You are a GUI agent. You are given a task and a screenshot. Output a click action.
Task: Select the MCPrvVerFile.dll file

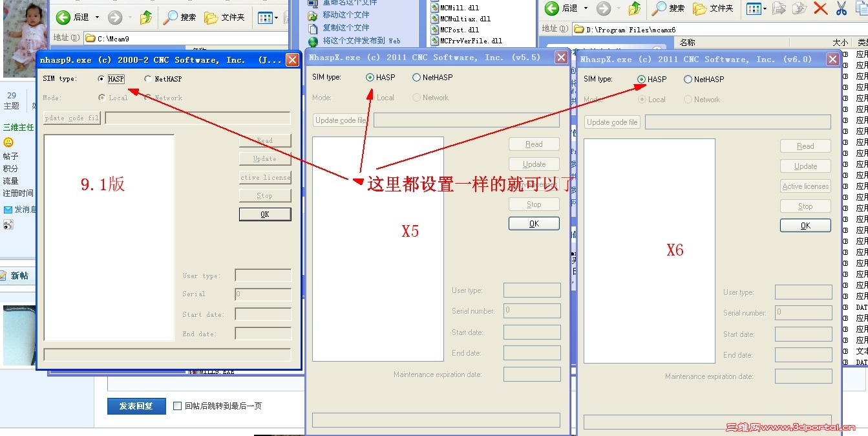pyautogui.click(x=467, y=41)
